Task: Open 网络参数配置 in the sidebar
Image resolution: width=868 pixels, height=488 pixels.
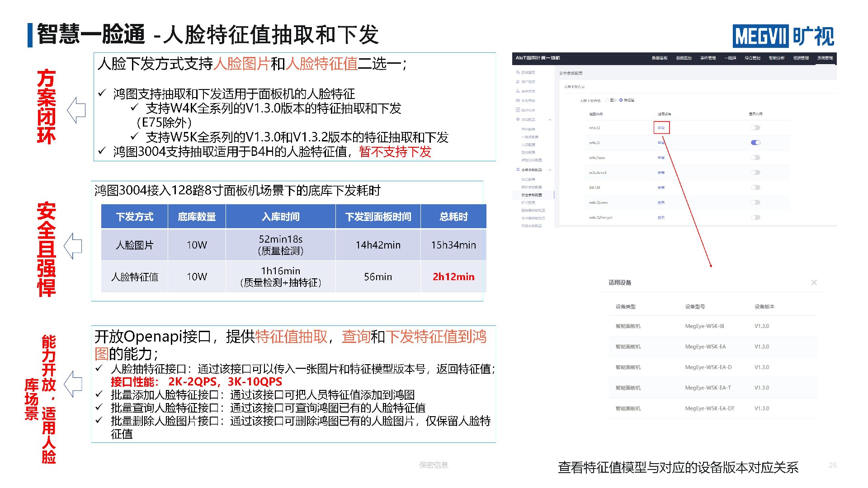Action: point(532,187)
